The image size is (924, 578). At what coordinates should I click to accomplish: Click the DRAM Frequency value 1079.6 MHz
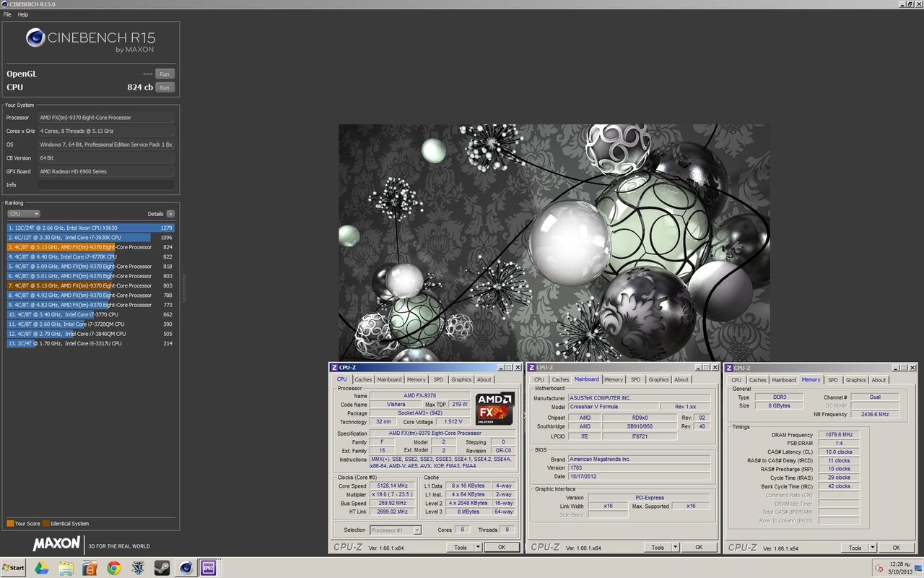[x=839, y=435]
